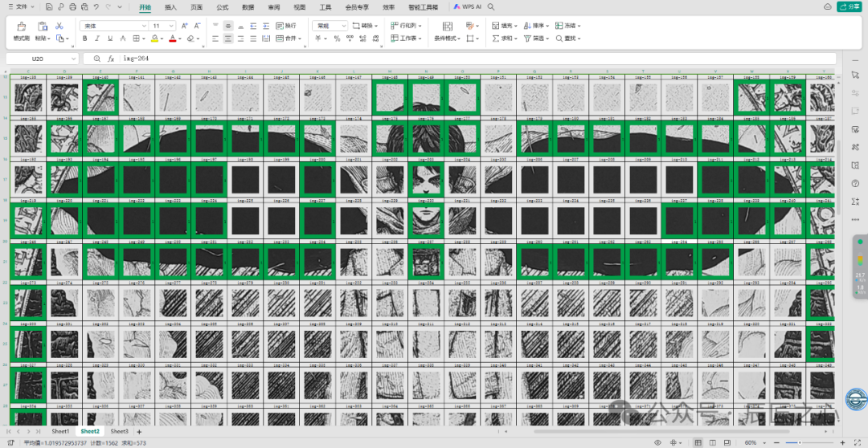Click the 分享 (Share) button

point(850,6)
